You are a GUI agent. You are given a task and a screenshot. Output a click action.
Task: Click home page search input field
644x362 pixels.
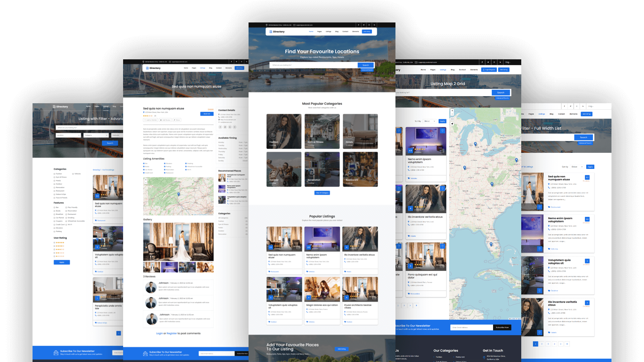pyautogui.click(x=313, y=65)
